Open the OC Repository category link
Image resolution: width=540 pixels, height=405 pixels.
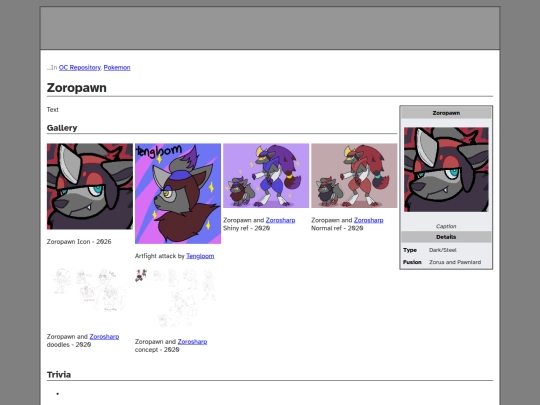pos(80,68)
